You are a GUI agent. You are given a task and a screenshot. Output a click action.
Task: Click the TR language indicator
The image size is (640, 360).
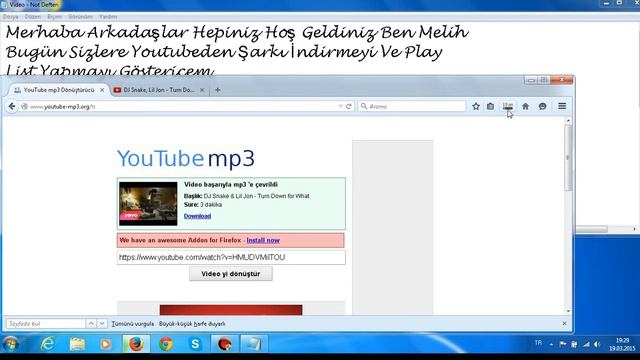pos(538,343)
